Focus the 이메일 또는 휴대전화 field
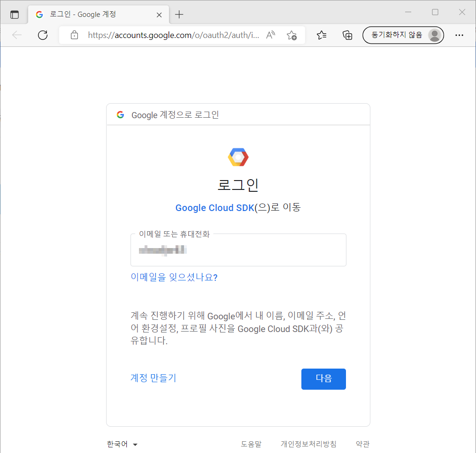The width and height of the screenshot is (476, 453). click(238, 250)
